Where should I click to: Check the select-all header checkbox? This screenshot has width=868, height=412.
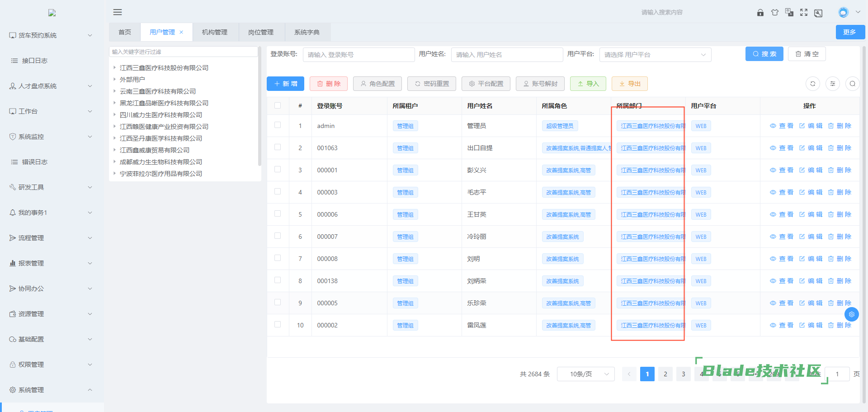coord(278,105)
